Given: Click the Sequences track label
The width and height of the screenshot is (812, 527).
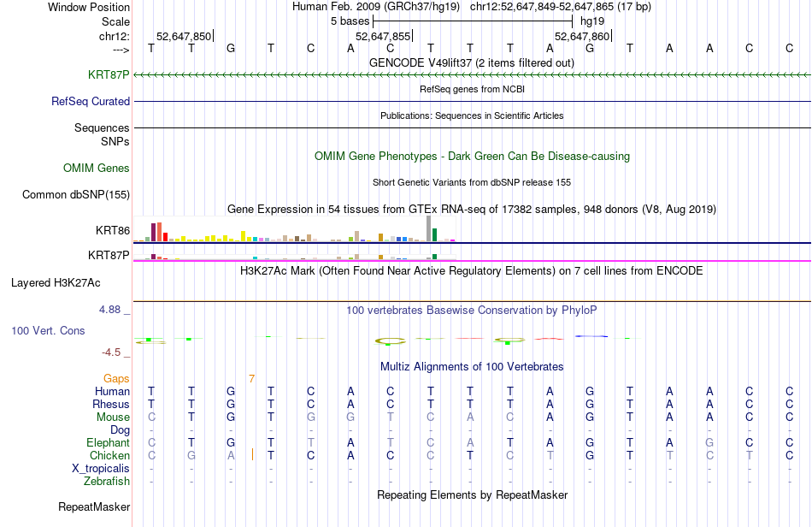Looking at the screenshot, I should pyautogui.click(x=102, y=127).
